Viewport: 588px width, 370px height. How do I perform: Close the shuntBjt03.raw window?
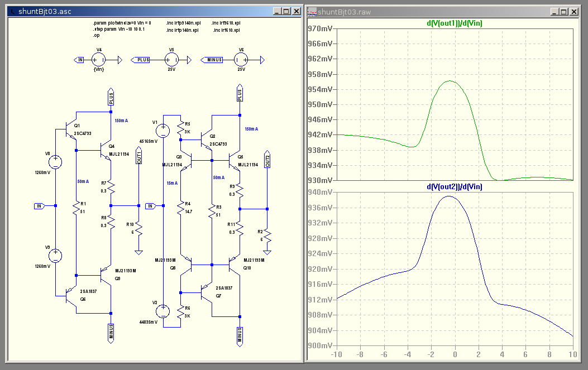pyautogui.click(x=573, y=12)
